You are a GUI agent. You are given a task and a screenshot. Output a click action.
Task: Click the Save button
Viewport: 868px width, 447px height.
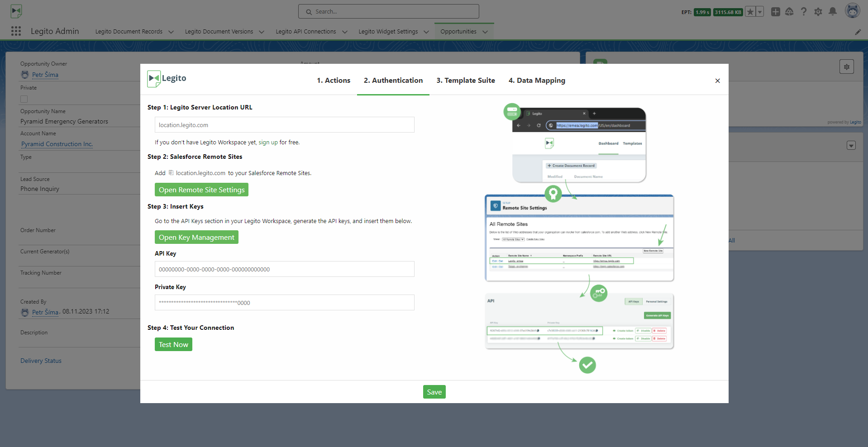coord(434,392)
